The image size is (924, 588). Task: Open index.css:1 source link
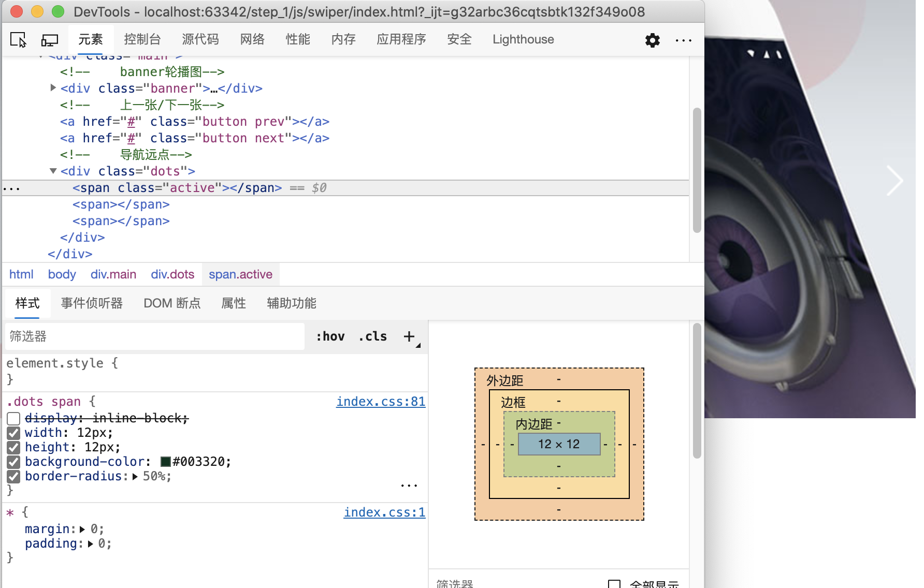click(x=384, y=512)
